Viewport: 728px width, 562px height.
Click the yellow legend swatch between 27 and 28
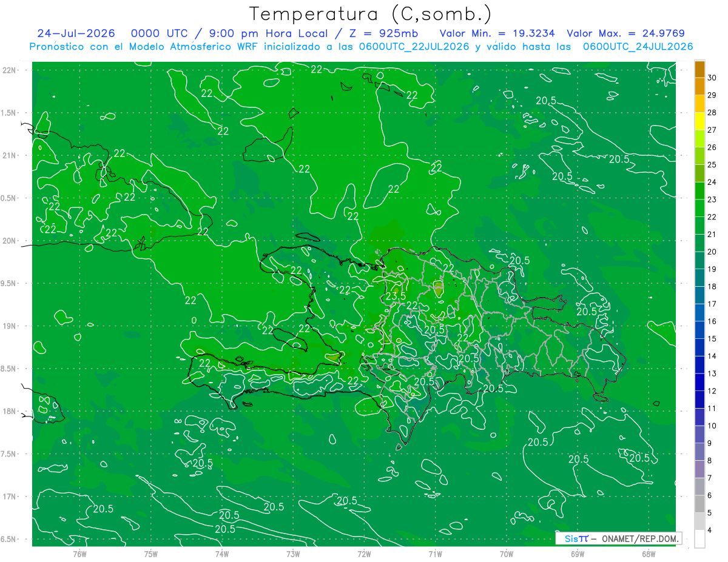[699, 121]
